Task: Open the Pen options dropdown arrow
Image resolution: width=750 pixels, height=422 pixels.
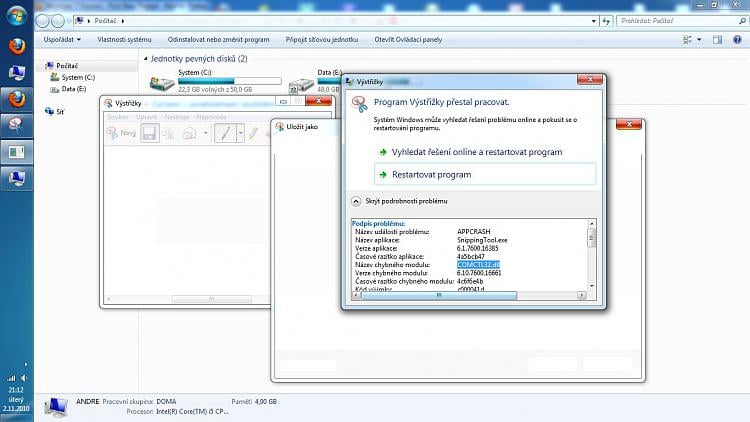Action: pos(240,133)
